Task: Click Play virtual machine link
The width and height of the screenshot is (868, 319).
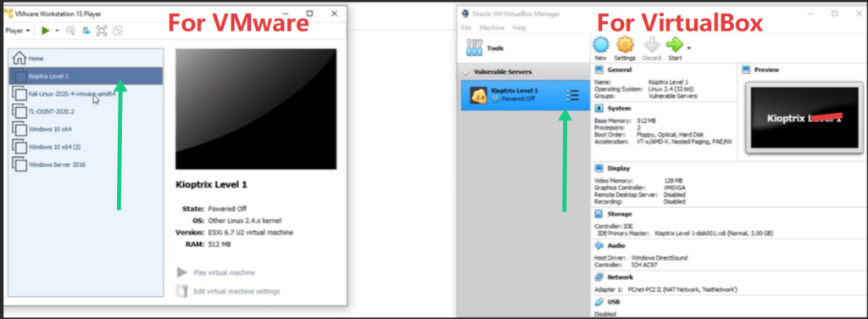Action: click(224, 272)
